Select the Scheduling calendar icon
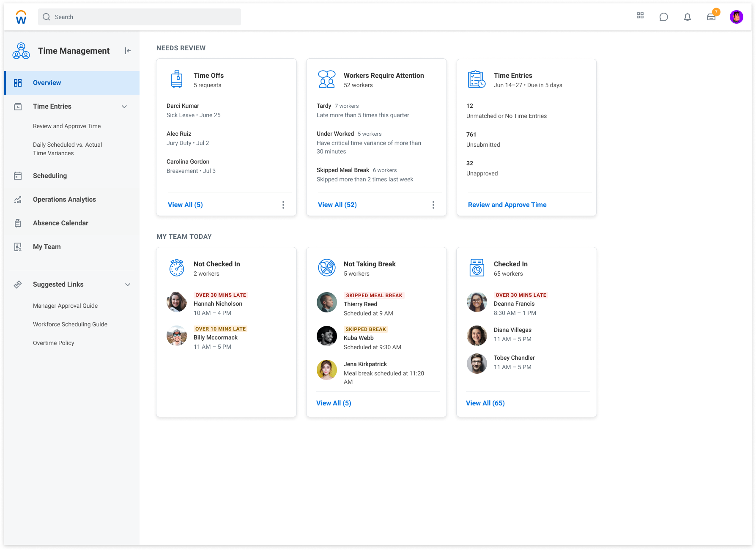 click(x=18, y=175)
